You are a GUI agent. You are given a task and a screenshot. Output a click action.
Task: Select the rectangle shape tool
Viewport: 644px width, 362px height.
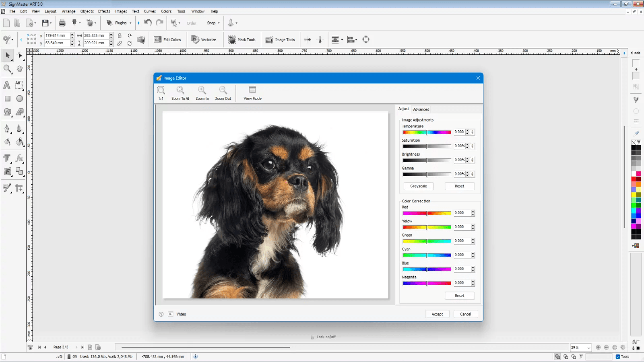[7, 99]
